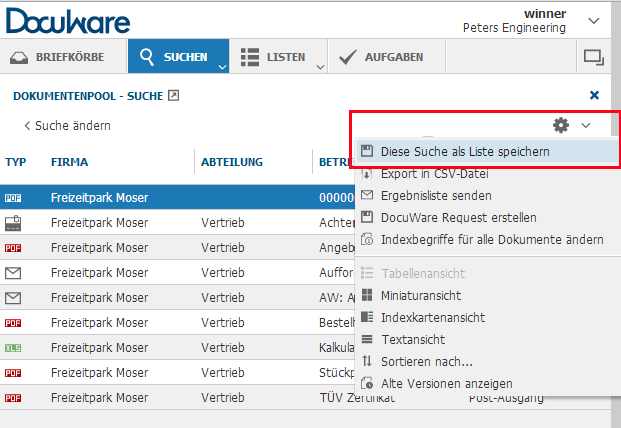Expand the Suchen tab dropdown arrow
The image size is (621, 428).
221,67
